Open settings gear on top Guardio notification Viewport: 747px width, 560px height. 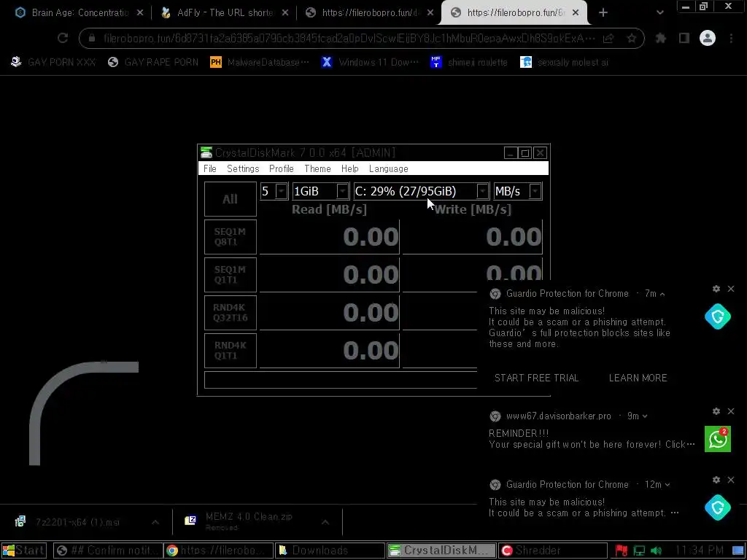tap(716, 289)
